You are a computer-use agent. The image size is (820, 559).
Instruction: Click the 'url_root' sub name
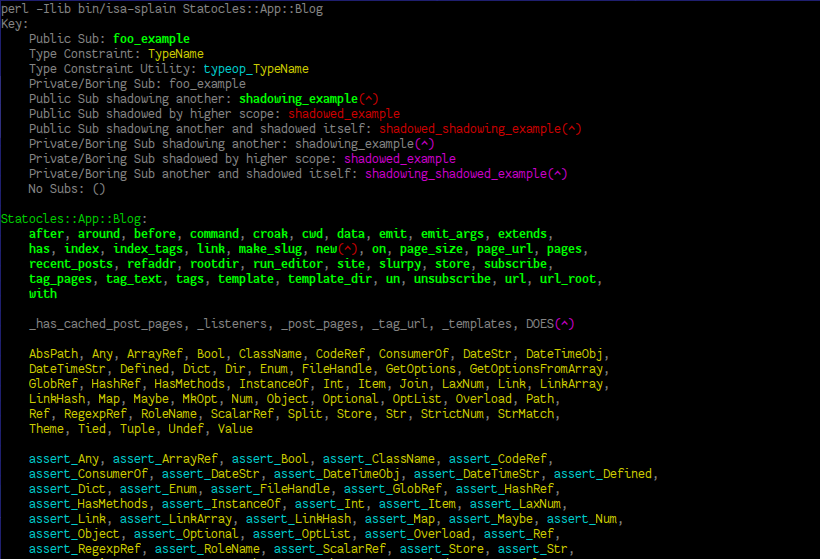coord(567,279)
